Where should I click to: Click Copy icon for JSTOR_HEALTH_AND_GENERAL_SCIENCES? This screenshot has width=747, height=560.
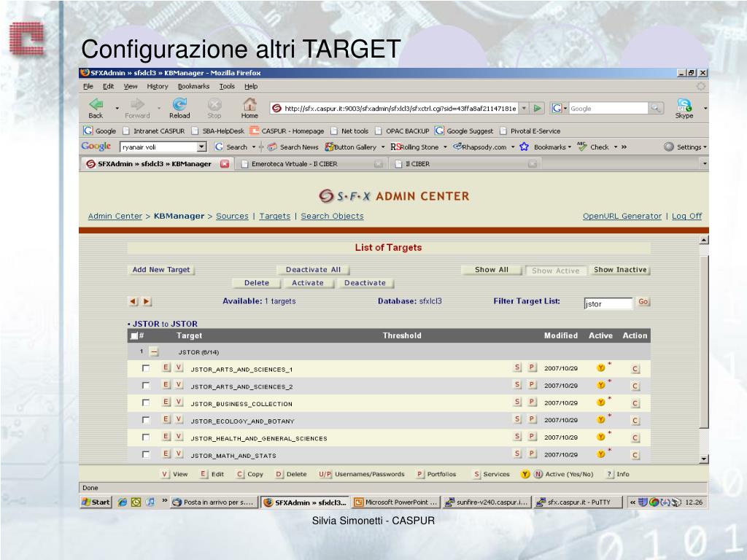tap(635, 437)
